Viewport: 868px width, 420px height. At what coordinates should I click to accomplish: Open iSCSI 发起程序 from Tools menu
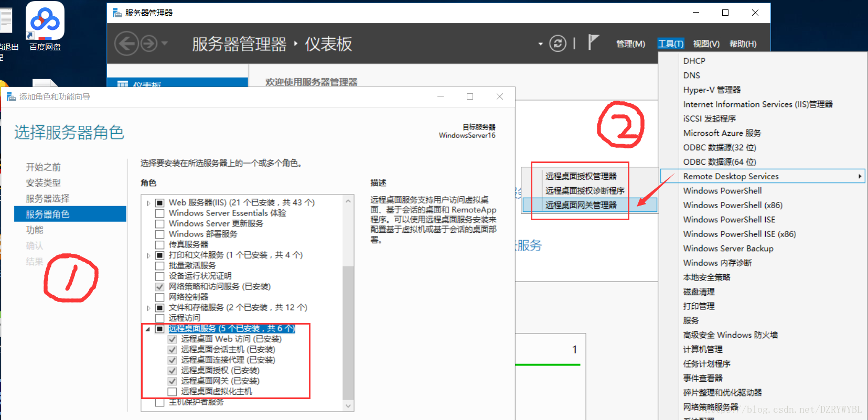pos(709,119)
